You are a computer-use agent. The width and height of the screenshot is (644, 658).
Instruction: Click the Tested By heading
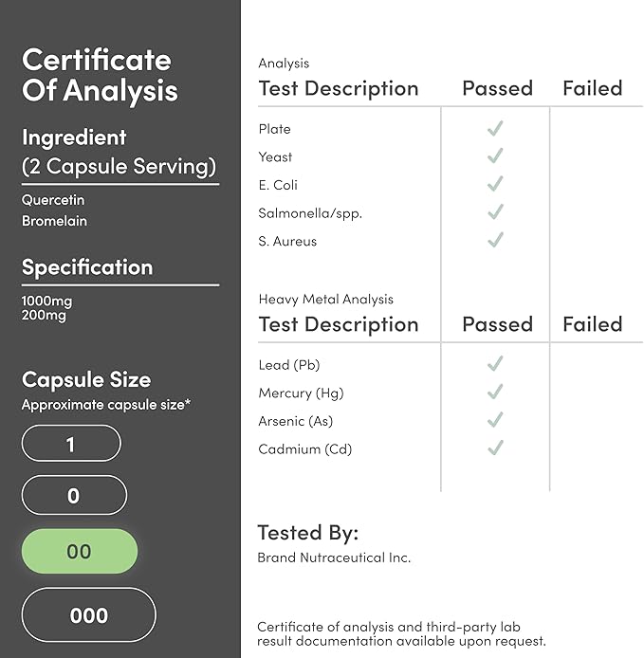point(307,532)
